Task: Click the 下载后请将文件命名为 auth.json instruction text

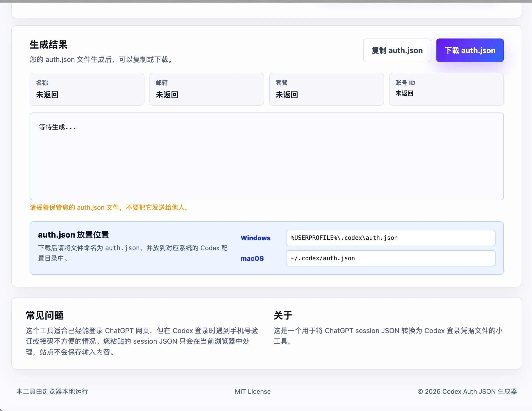Action: (133, 253)
